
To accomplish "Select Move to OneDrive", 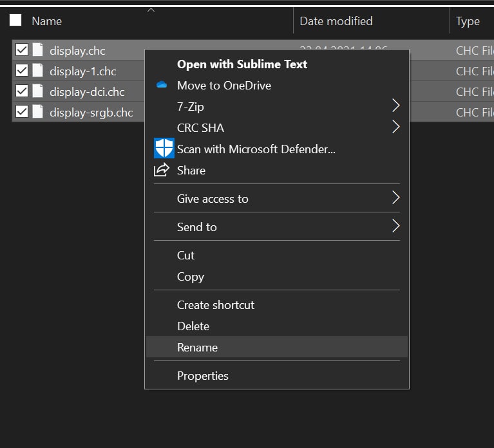I will (x=277, y=86).
